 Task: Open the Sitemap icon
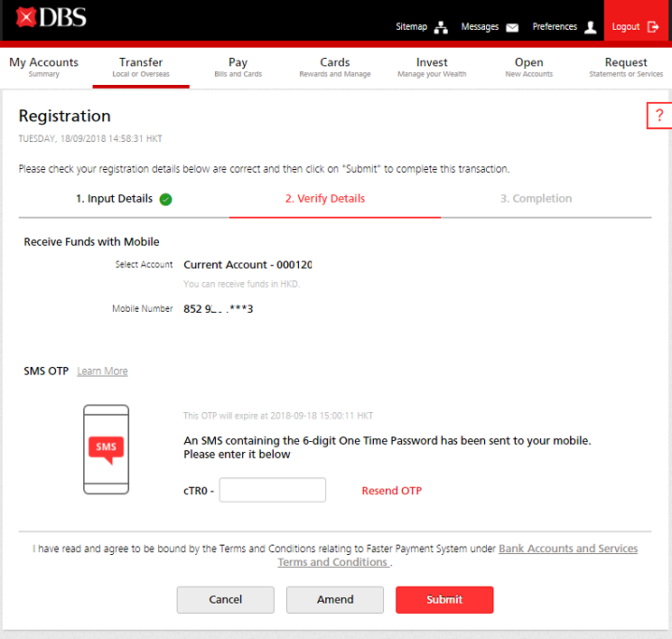[441, 27]
